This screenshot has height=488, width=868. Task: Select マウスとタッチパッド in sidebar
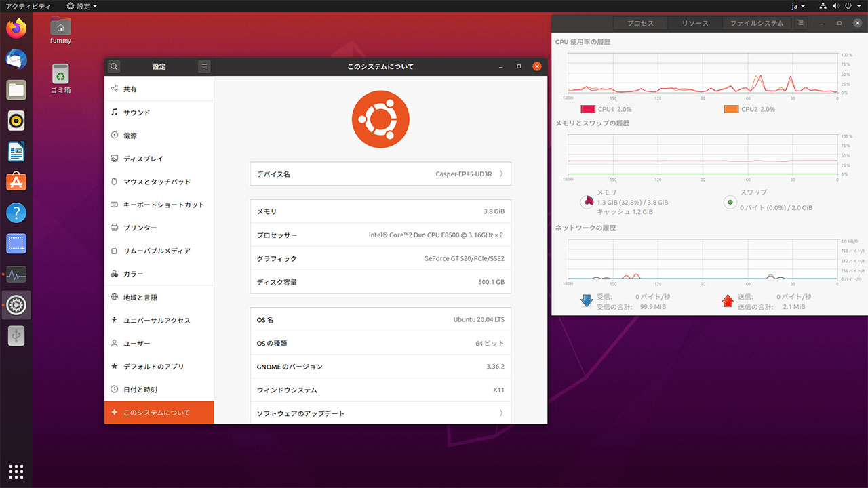159,182
